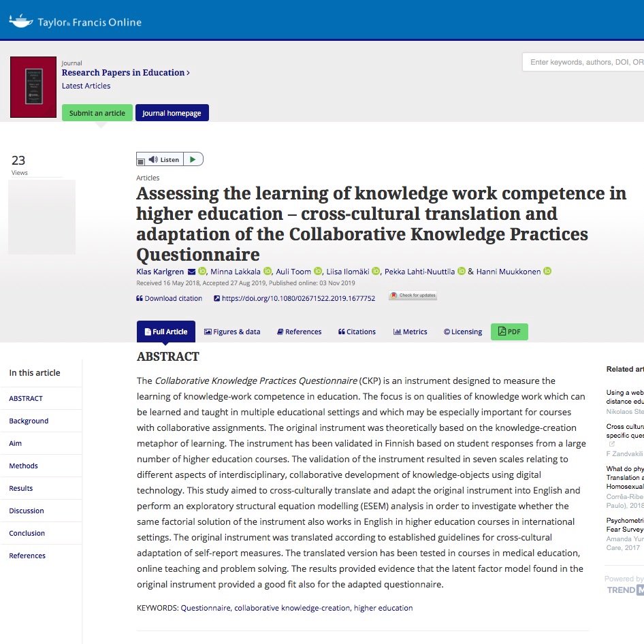This screenshot has height=644, width=644.
Task: Click the ReadSpeaker hamburger menu icon
Action: point(141,162)
